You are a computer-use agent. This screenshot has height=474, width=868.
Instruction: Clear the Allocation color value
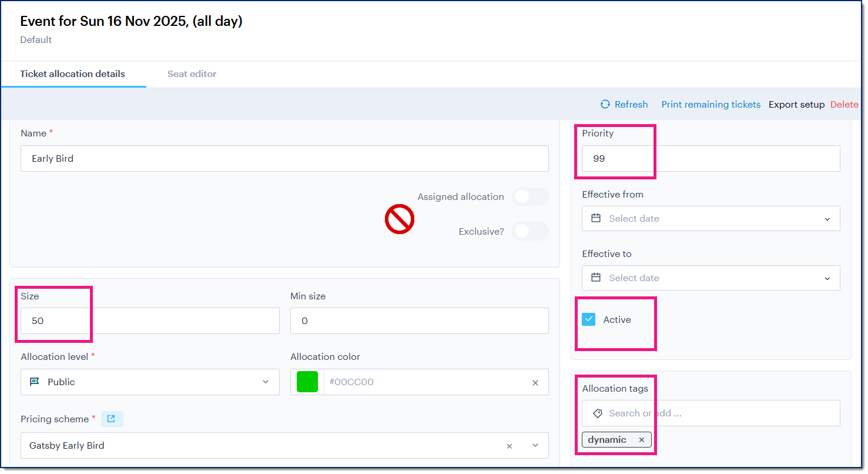(535, 382)
